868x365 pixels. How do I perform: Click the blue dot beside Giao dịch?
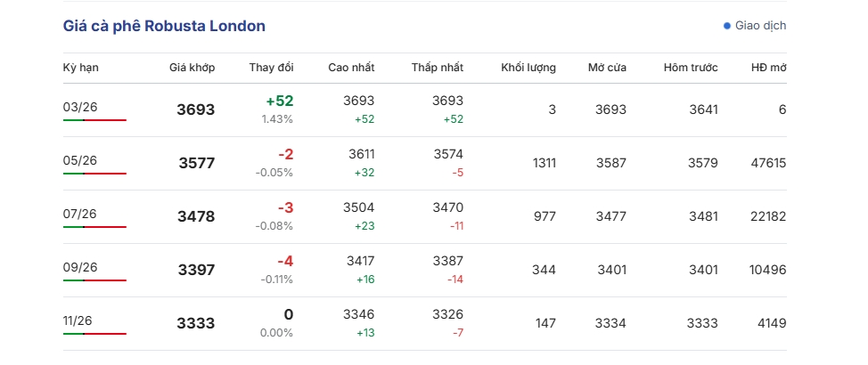727,26
